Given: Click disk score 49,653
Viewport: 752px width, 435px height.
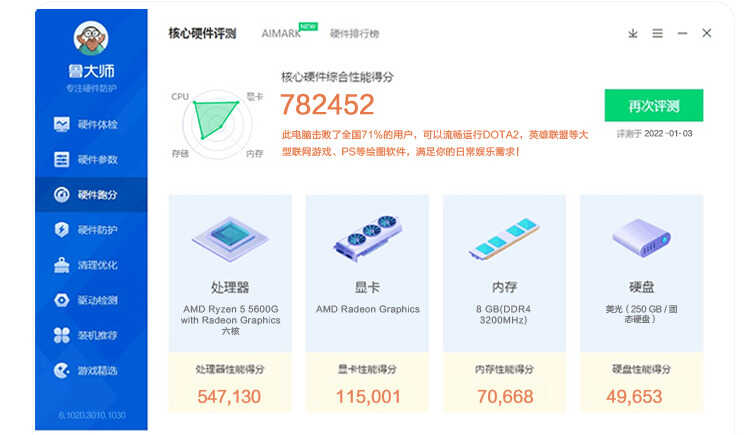Looking at the screenshot, I should [634, 397].
